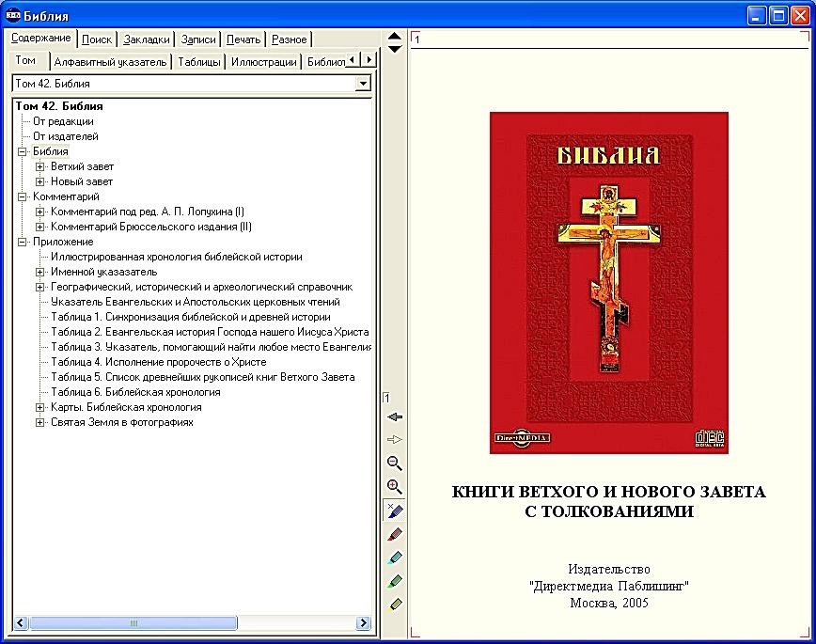816x644 pixels.
Task: Open Таблица 4. Исполнение пророчеств о Христе
Action: coord(159,362)
